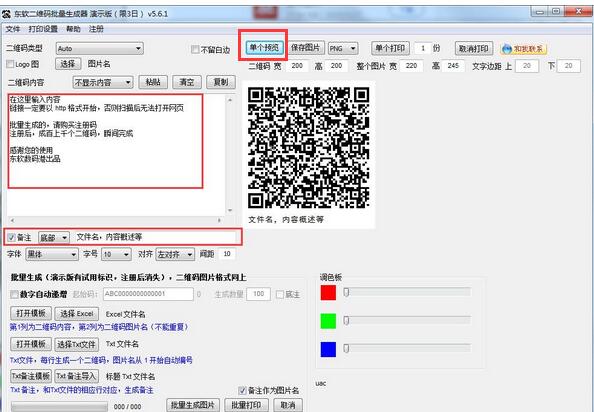
Task: Click the 和我联系 contact icon button
Action: pyautogui.click(x=524, y=49)
